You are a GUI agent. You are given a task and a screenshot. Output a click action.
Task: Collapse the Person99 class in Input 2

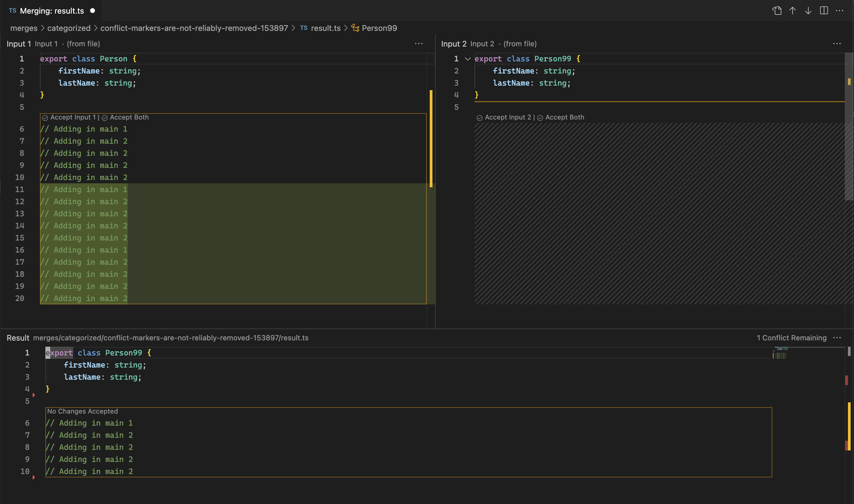468,58
